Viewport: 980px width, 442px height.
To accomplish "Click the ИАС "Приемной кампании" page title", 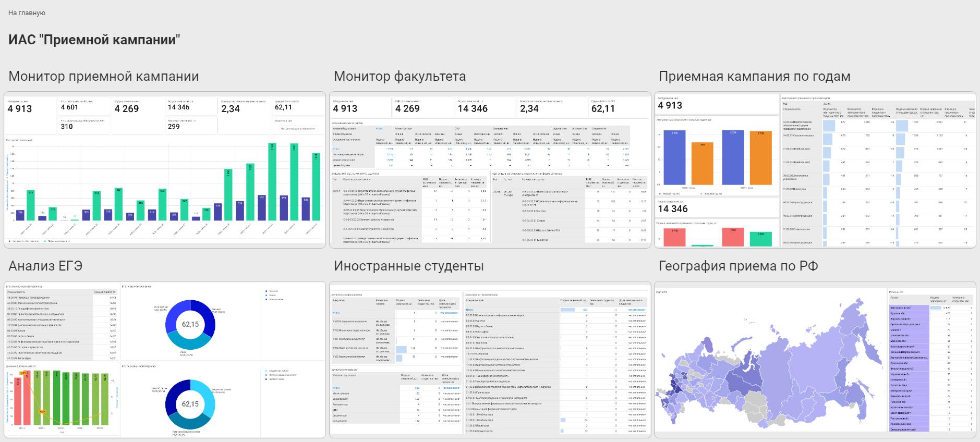I will coord(94,40).
